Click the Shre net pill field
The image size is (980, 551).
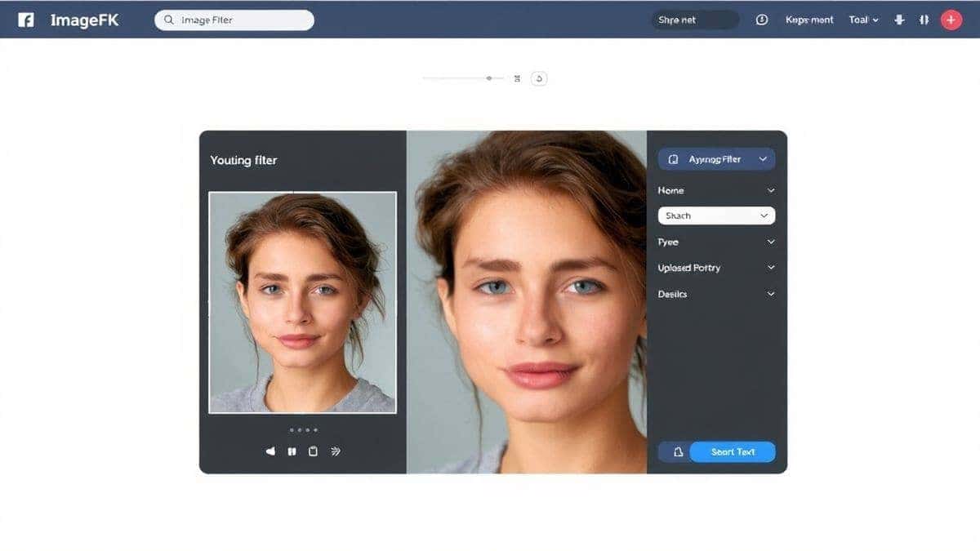695,20
